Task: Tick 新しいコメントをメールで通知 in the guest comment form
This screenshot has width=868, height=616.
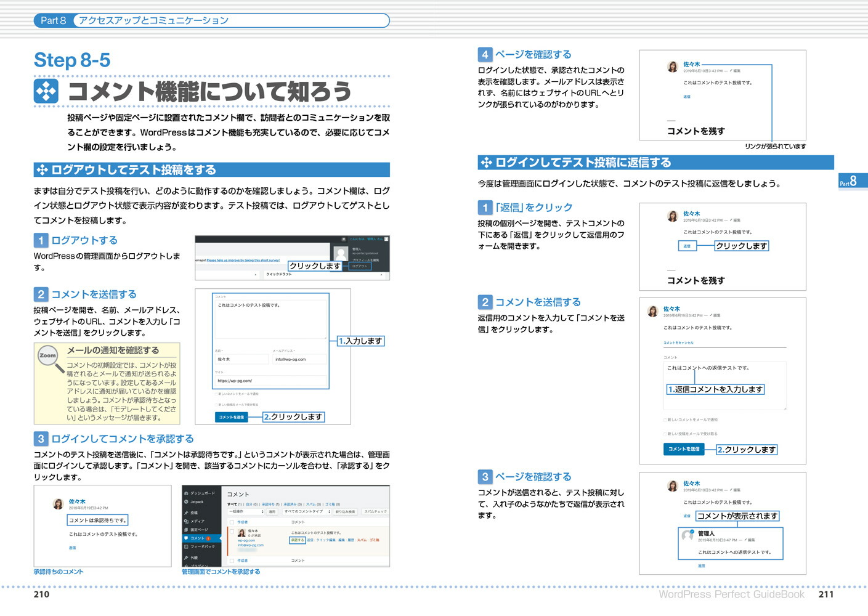Action: pos(216,394)
